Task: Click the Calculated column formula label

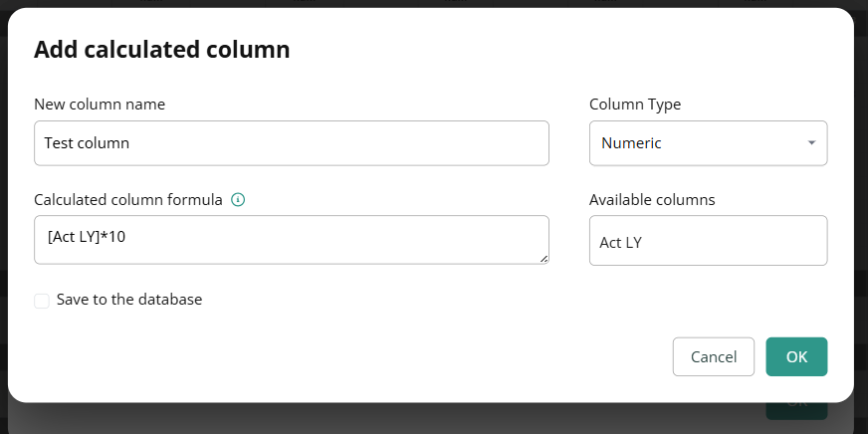Action: (128, 199)
